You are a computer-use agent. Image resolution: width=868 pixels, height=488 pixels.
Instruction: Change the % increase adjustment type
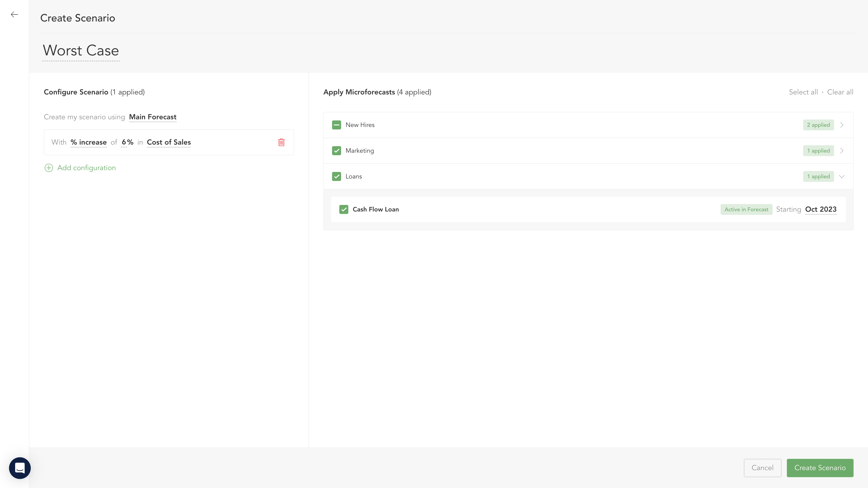pos(89,142)
